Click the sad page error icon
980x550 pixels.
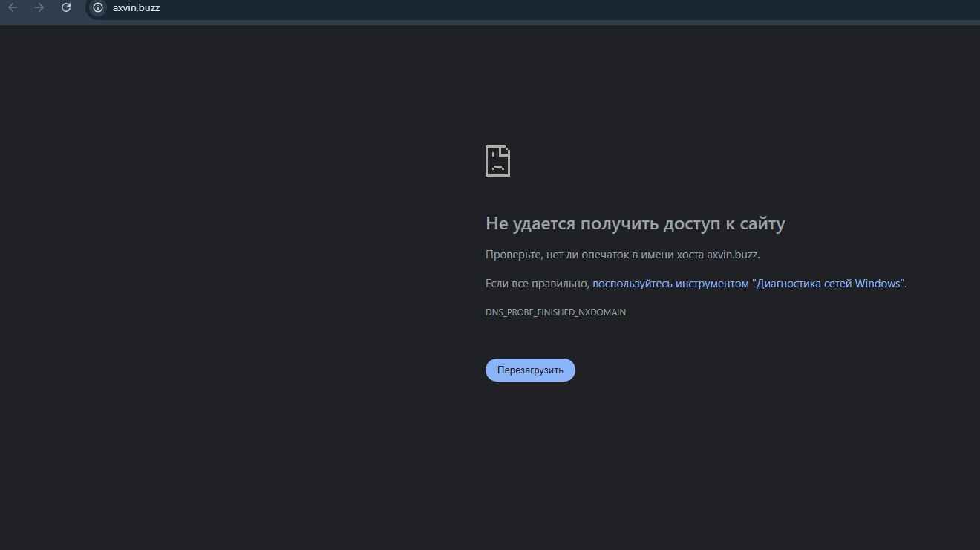point(497,160)
